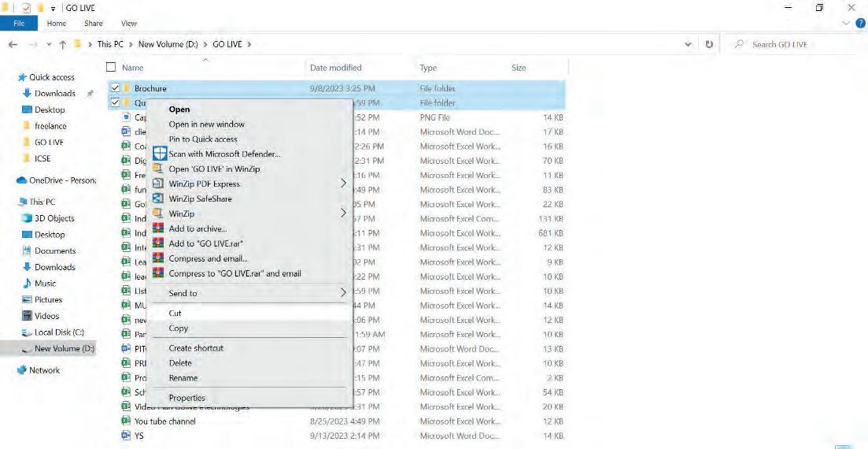
Task: Open the quick access toolbar customize dropdown
Action: coord(54,9)
